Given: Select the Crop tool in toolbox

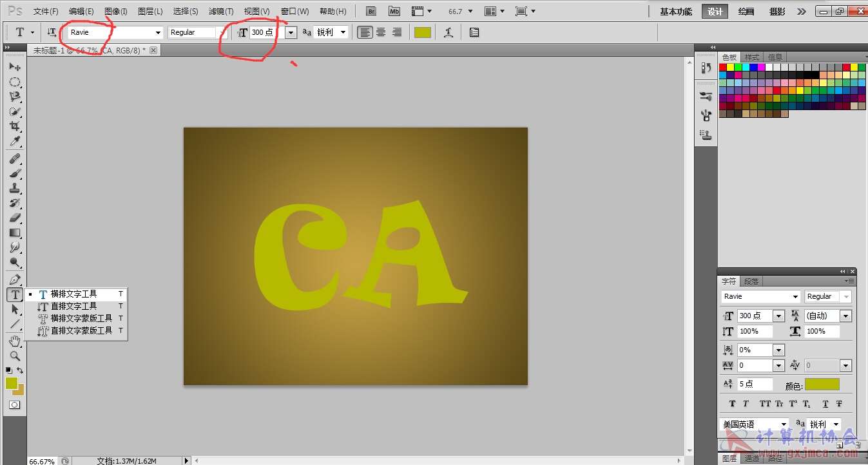Looking at the screenshot, I should click(x=14, y=126).
